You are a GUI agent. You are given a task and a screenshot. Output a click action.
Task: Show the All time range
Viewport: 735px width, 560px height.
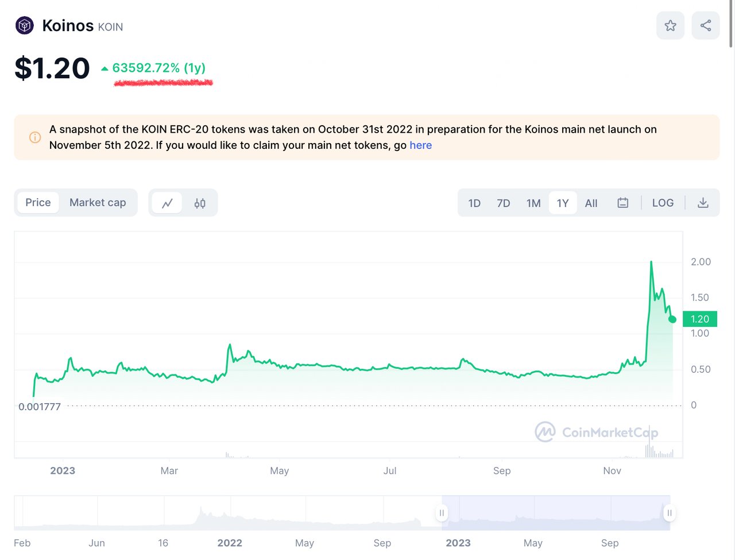coord(591,203)
